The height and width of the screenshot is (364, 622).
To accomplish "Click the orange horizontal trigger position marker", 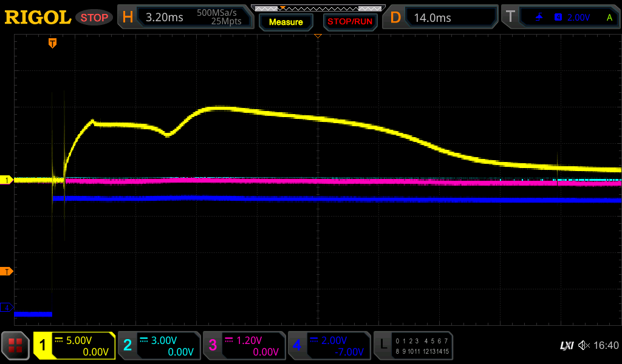I will [53, 43].
